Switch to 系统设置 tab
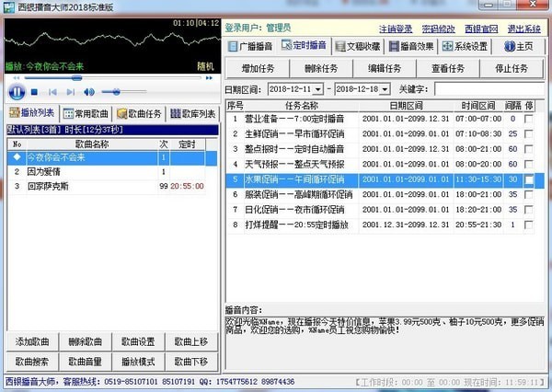The image size is (552, 392). click(465, 47)
